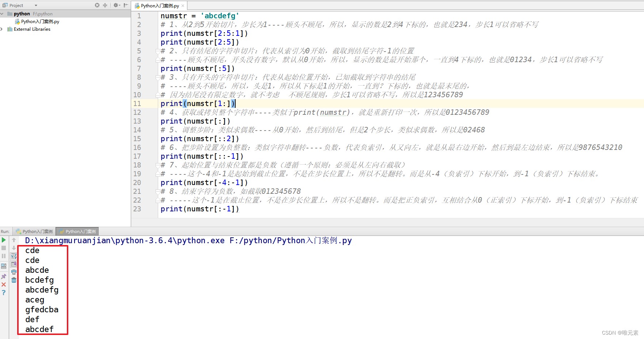This screenshot has height=339, width=644.
Task: Rerun the script with green Run arrow
Action: point(4,240)
